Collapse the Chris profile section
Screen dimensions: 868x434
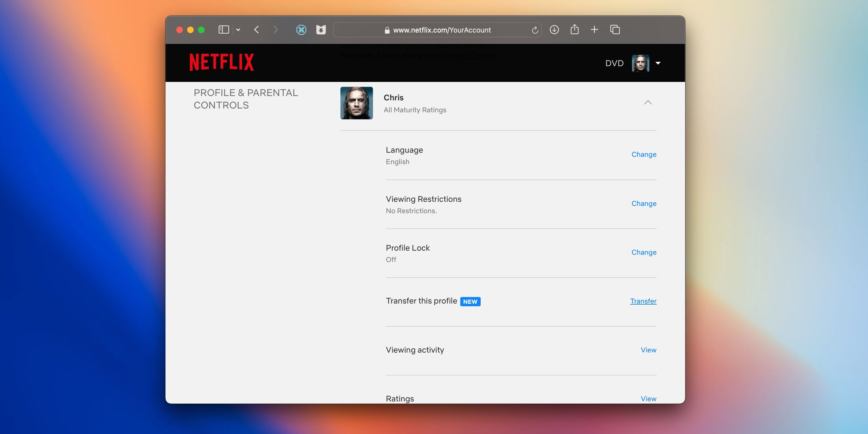648,103
